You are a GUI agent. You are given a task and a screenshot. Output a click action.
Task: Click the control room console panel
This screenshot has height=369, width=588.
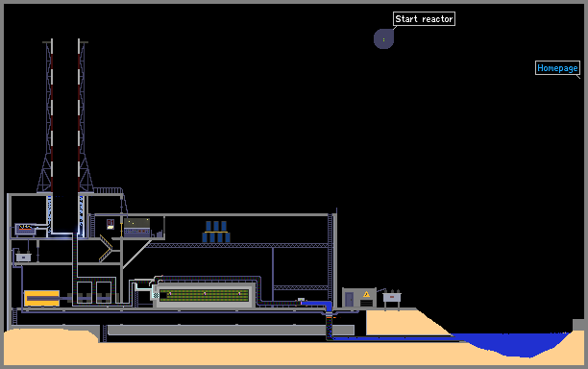(x=136, y=227)
